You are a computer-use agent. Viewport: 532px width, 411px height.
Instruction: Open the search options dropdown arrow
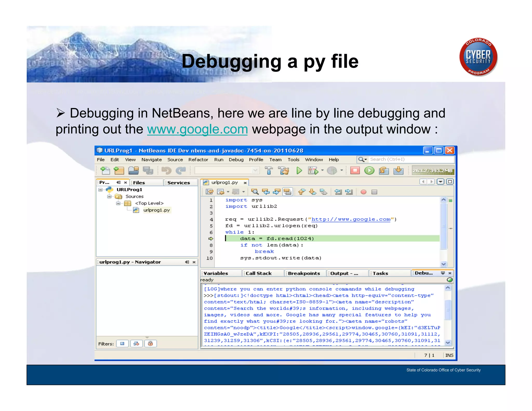[366, 160]
